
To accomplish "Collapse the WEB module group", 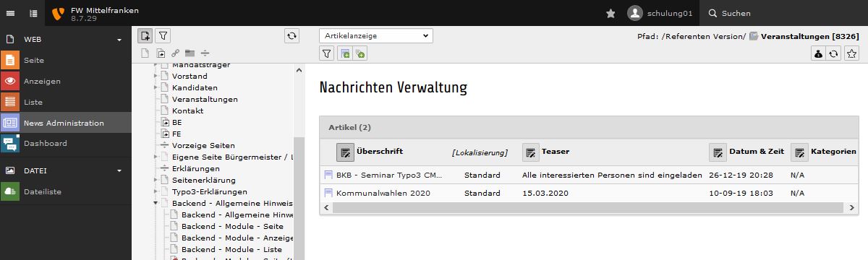I will (119, 40).
